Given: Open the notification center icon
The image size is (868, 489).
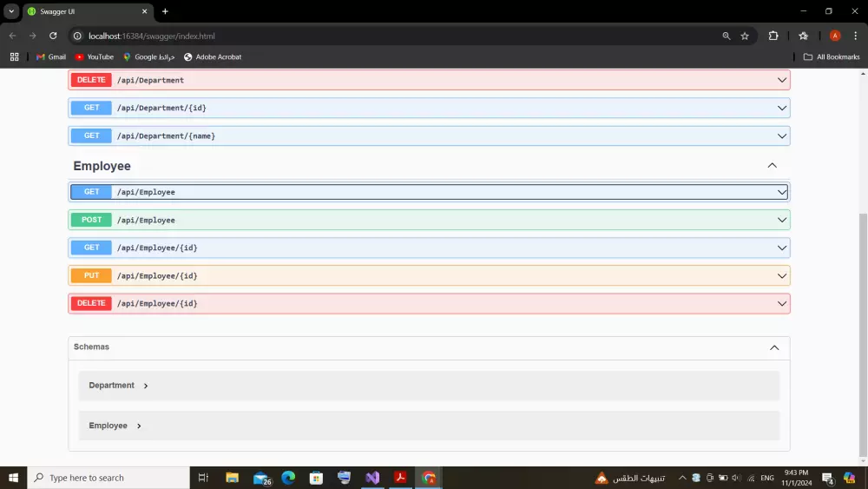Looking at the screenshot, I should tap(828, 478).
